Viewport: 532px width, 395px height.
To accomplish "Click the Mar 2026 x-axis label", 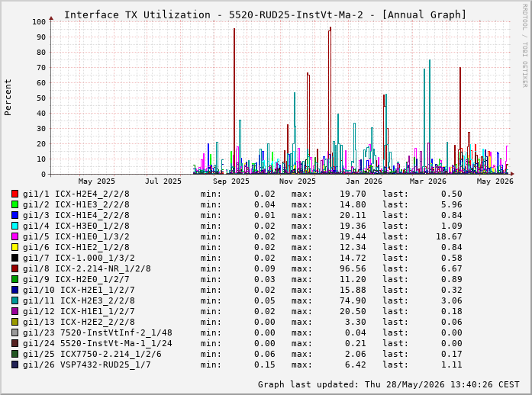I will (428, 181).
